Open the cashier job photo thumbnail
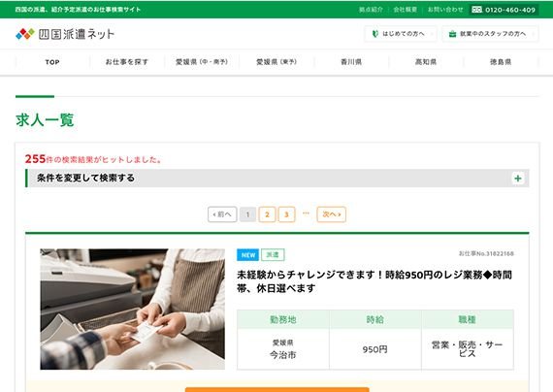This screenshot has height=392, width=553. point(132,310)
